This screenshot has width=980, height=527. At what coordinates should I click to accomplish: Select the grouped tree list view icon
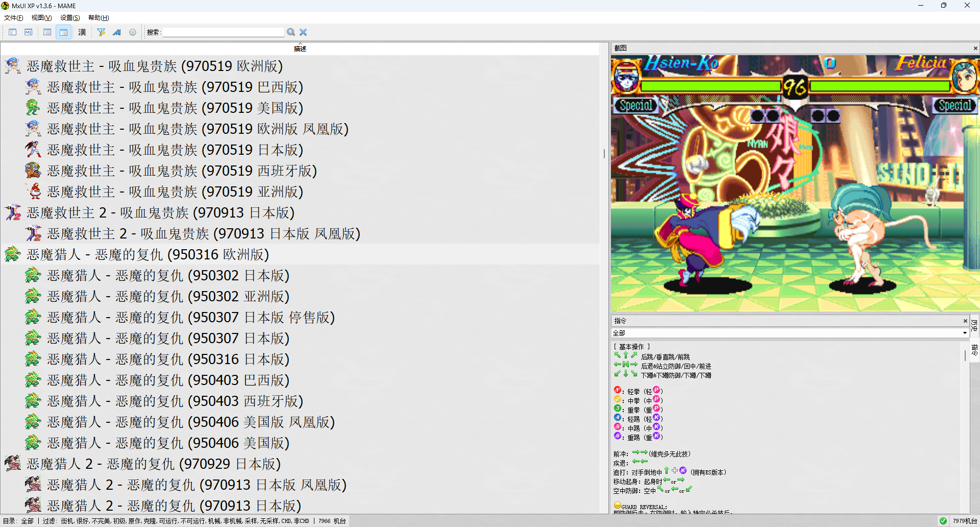(63, 32)
